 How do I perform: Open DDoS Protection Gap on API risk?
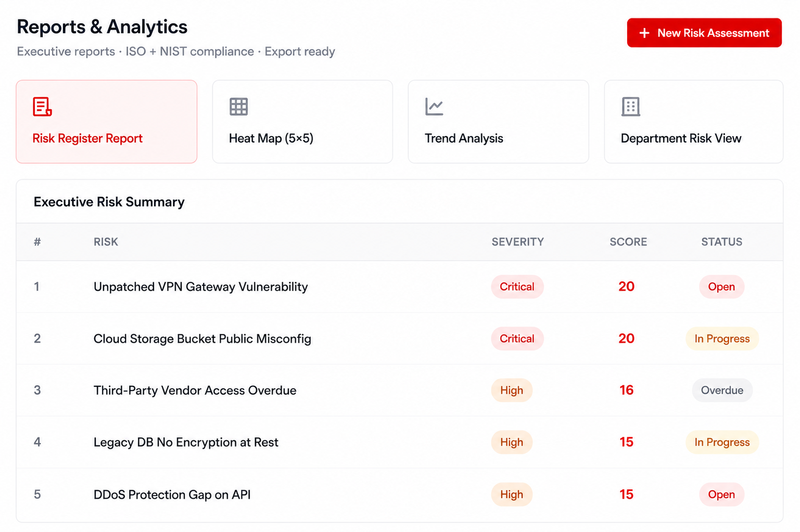point(172,495)
